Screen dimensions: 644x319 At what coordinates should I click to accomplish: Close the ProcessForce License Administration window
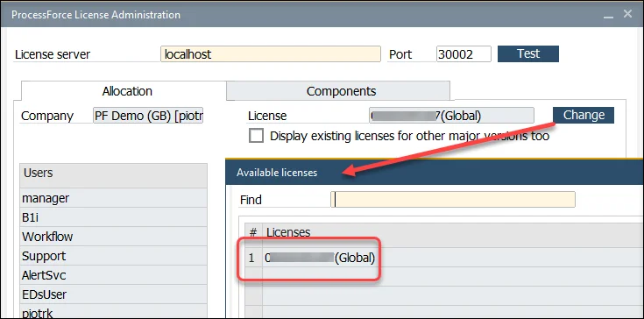point(627,14)
